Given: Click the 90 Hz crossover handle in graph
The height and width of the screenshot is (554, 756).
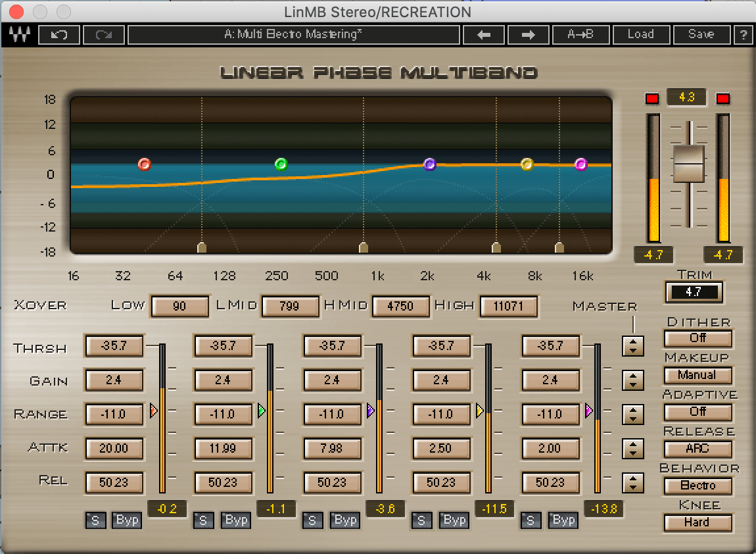Looking at the screenshot, I should coord(202,247).
